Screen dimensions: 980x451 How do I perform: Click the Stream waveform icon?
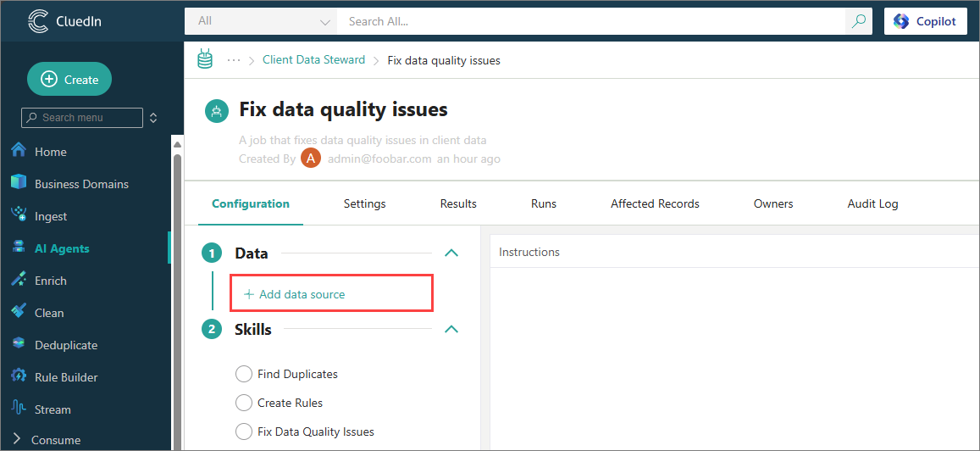[x=19, y=409]
